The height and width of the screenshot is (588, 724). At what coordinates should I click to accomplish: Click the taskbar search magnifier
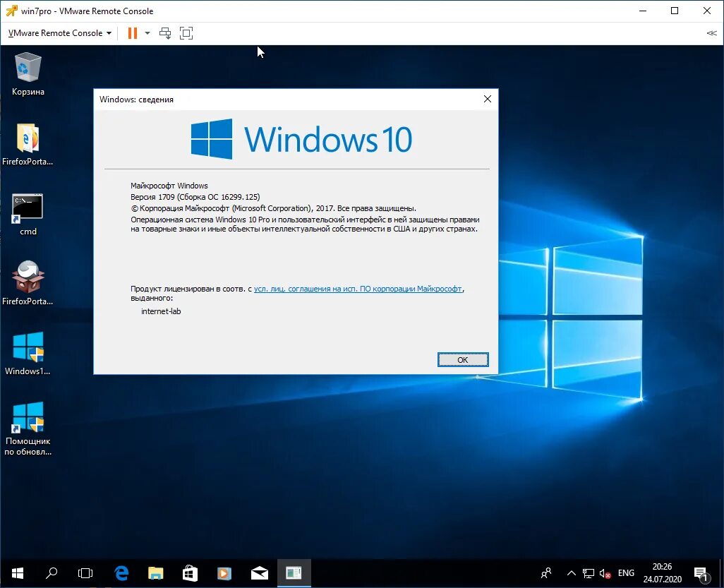[52, 573]
